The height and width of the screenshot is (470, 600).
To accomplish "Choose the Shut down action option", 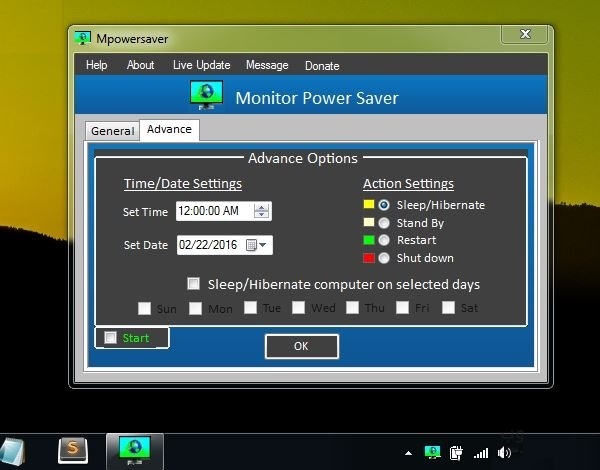I will 383,258.
